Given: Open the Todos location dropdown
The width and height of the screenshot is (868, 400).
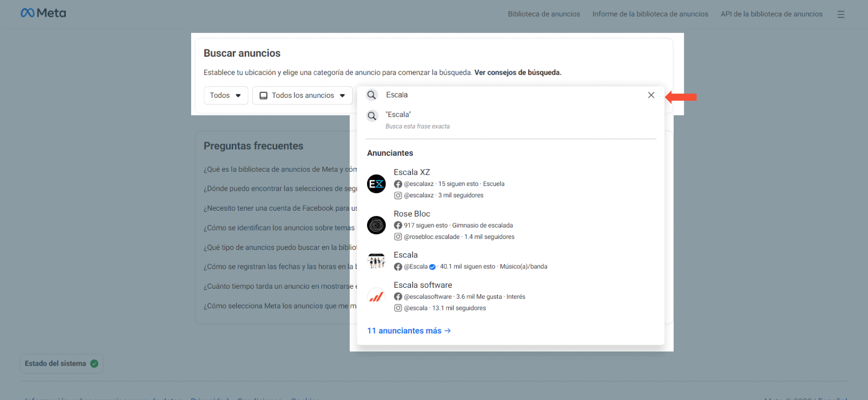Looking at the screenshot, I should pos(226,96).
